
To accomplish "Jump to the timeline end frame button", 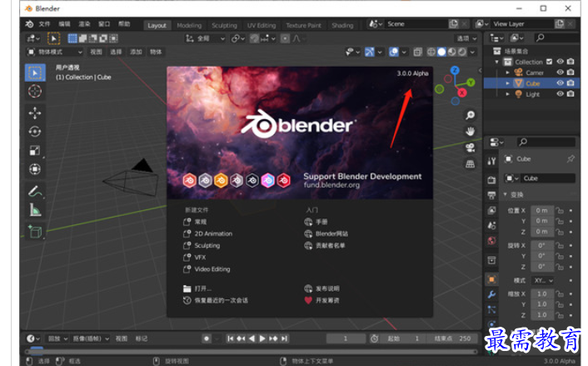I will (284, 338).
